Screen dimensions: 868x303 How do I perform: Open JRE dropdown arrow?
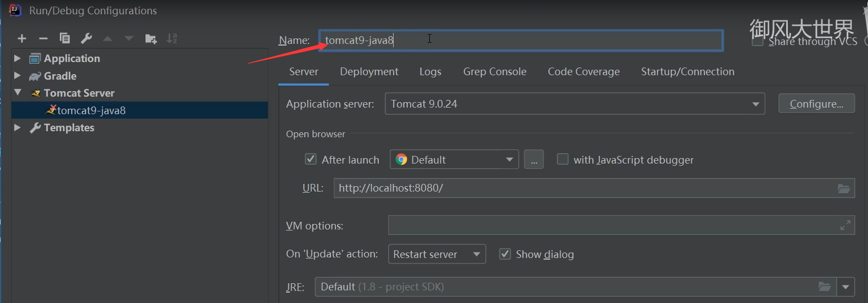click(x=845, y=287)
